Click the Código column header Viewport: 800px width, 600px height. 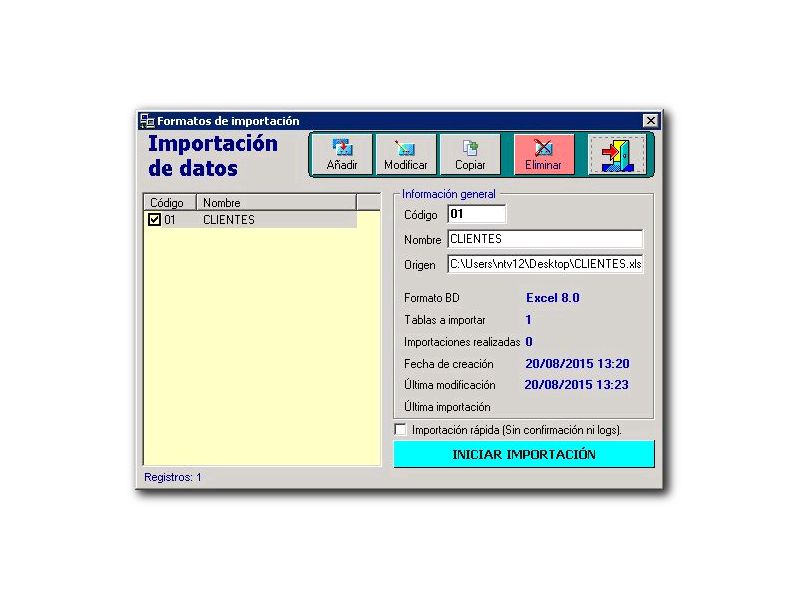(x=168, y=202)
